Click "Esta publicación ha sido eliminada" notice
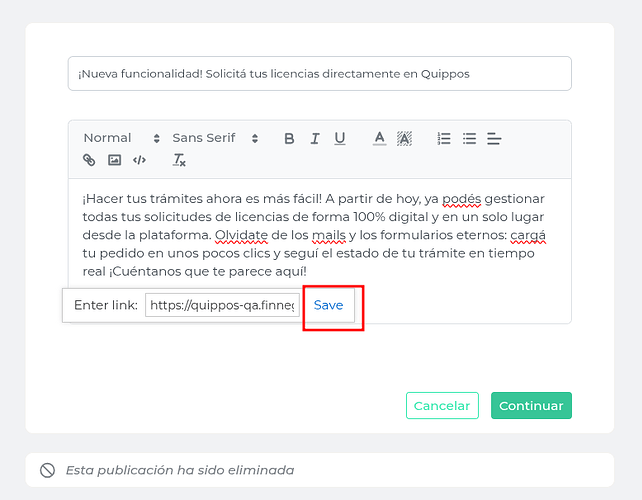The width and height of the screenshot is (642, 500). (x=180, y=470)
